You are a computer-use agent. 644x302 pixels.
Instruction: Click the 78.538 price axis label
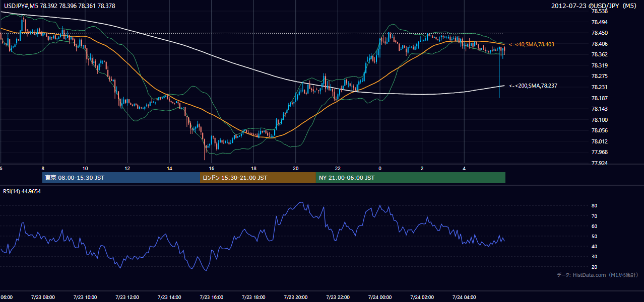tap(599, 11)
